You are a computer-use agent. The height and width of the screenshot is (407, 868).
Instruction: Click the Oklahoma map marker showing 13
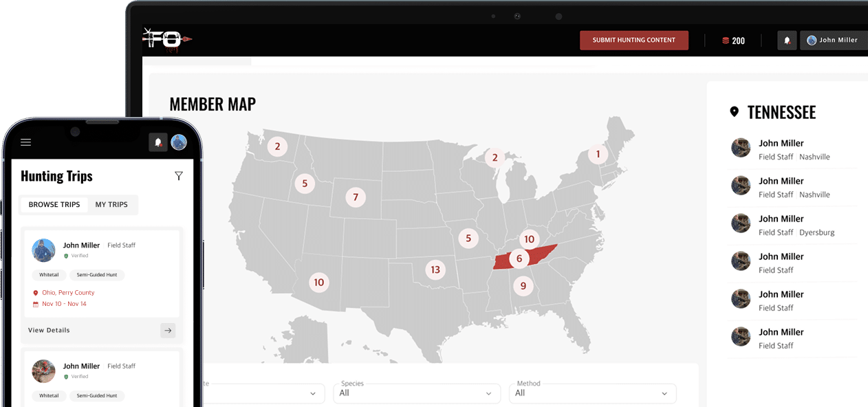click(x=435, y=269)
